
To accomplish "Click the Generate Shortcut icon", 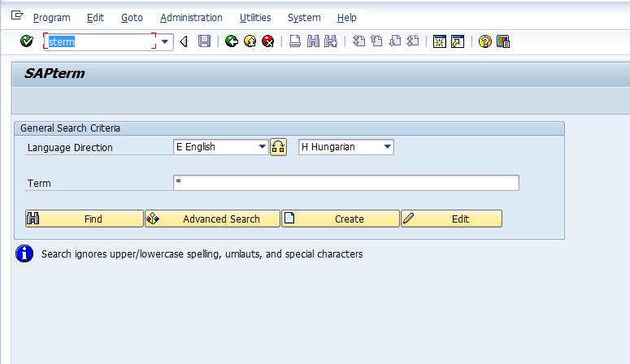I will pyautogui.click(x=458, y=41).
